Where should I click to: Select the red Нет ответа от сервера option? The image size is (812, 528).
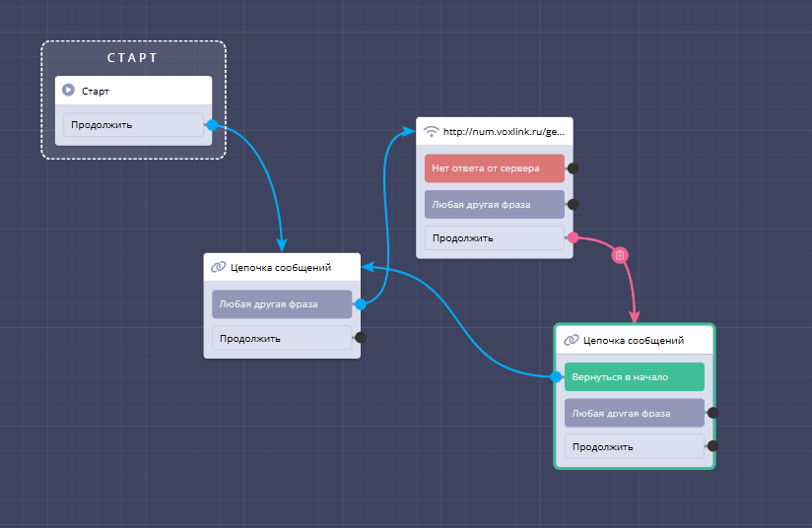click(494, 168)
